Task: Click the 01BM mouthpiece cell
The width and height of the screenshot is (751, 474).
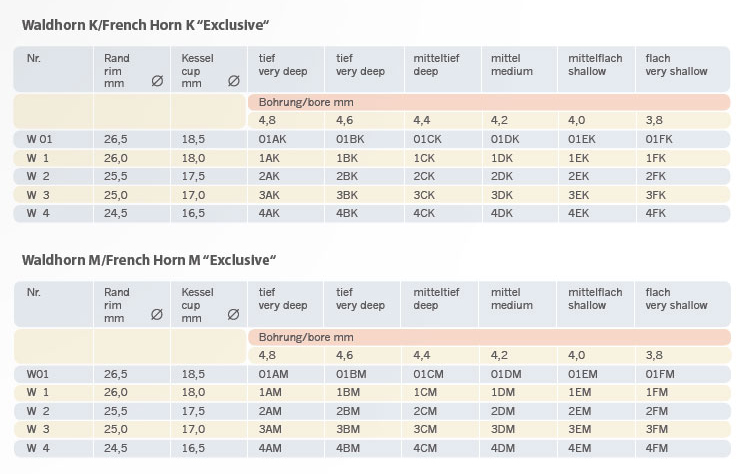Action: 350,374
